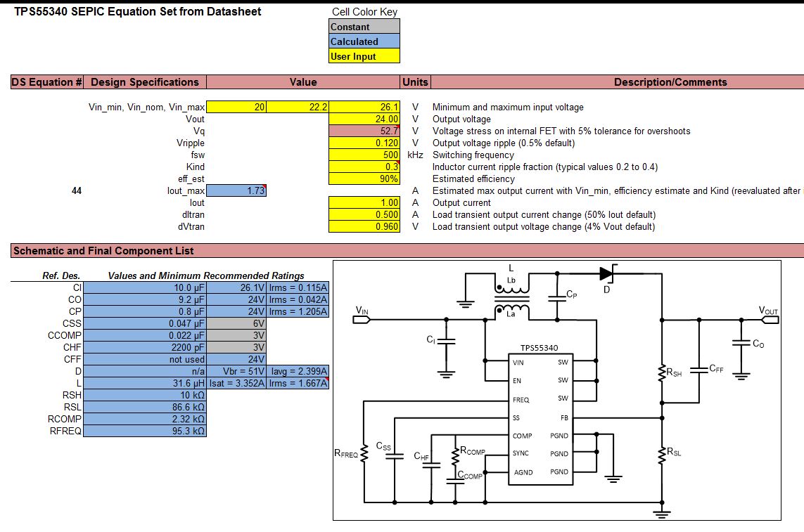This screenshot has width=804, height=532.
Task: Click the CFF capacitor symbol in schematic
Action: pos(699,370)
